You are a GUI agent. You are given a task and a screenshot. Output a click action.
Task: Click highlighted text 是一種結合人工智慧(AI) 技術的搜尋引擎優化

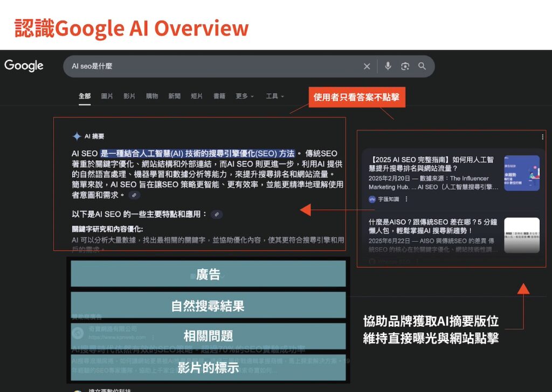[x=198, y=154]
